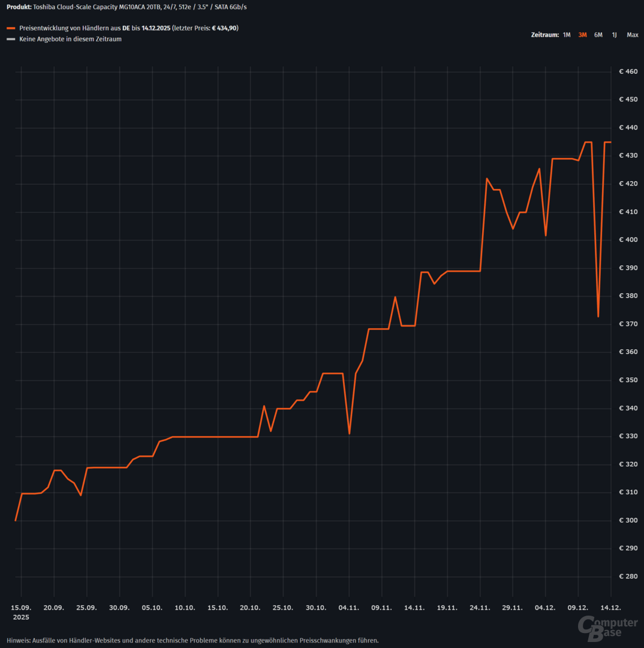Set Zeitraum to Max

pos(632,35)
